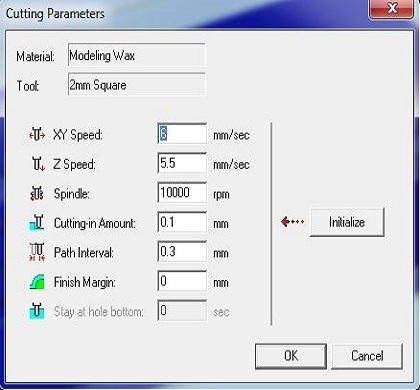Click the Finish Margin label

click(84, 283)
